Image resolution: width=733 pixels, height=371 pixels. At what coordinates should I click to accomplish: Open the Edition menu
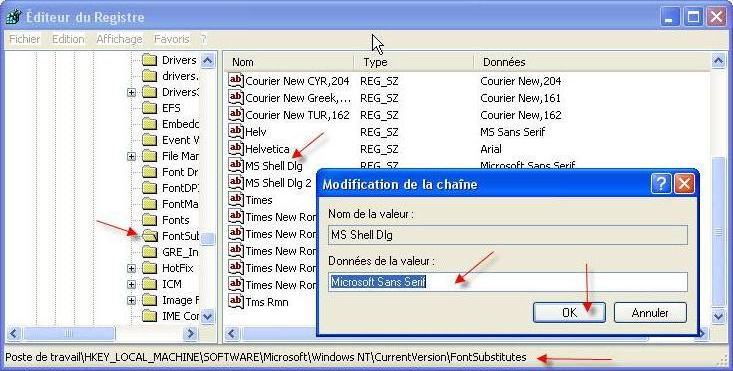(68, 39)
